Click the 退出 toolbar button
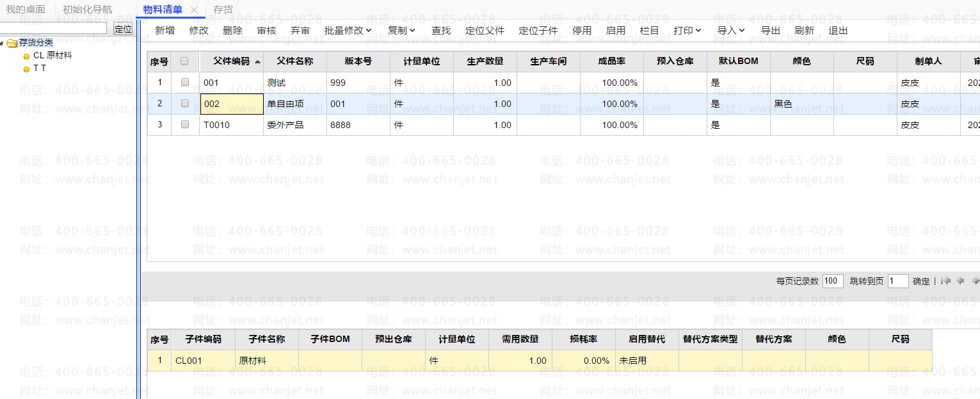Viewport: 980px width, 399px height. click(x=839, y=30)
